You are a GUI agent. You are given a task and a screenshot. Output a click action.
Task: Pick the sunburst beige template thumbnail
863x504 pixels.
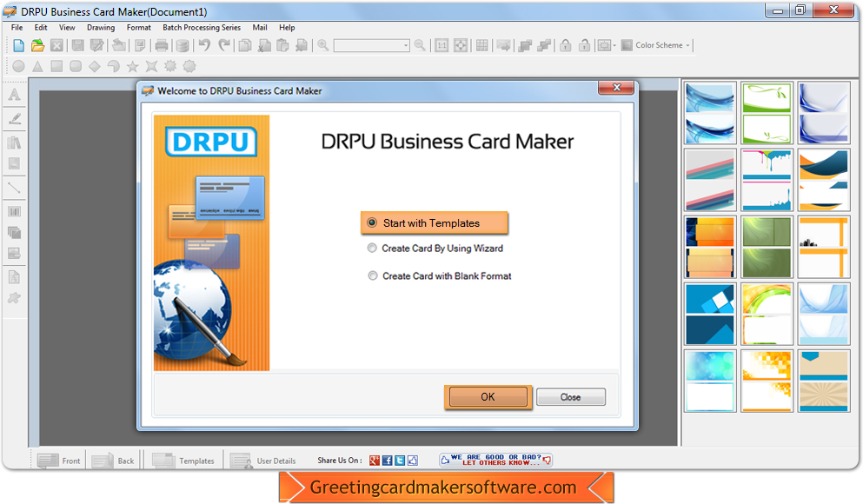(824, 381)
